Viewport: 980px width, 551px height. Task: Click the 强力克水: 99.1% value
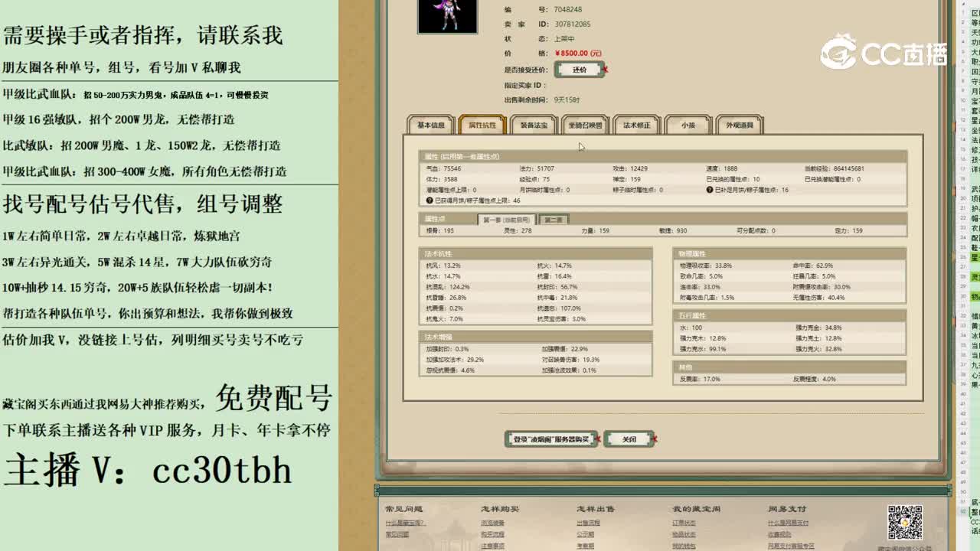(x=703, y=349)
